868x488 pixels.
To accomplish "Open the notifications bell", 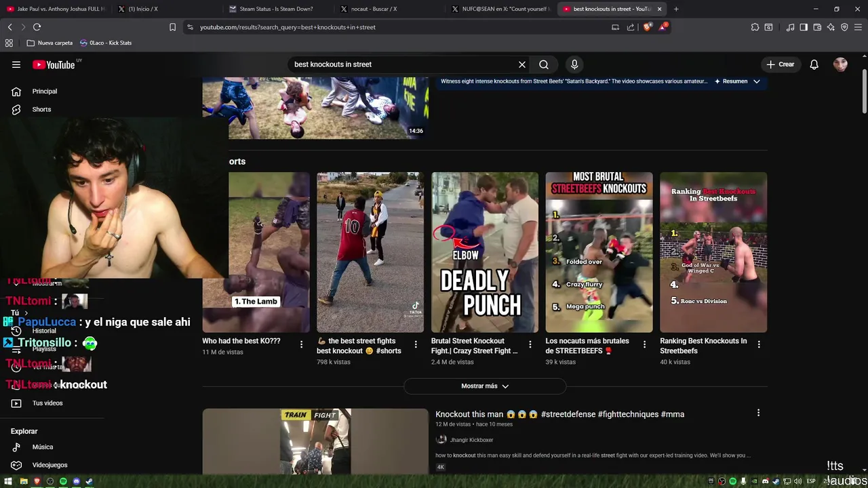I will point(814,64).
